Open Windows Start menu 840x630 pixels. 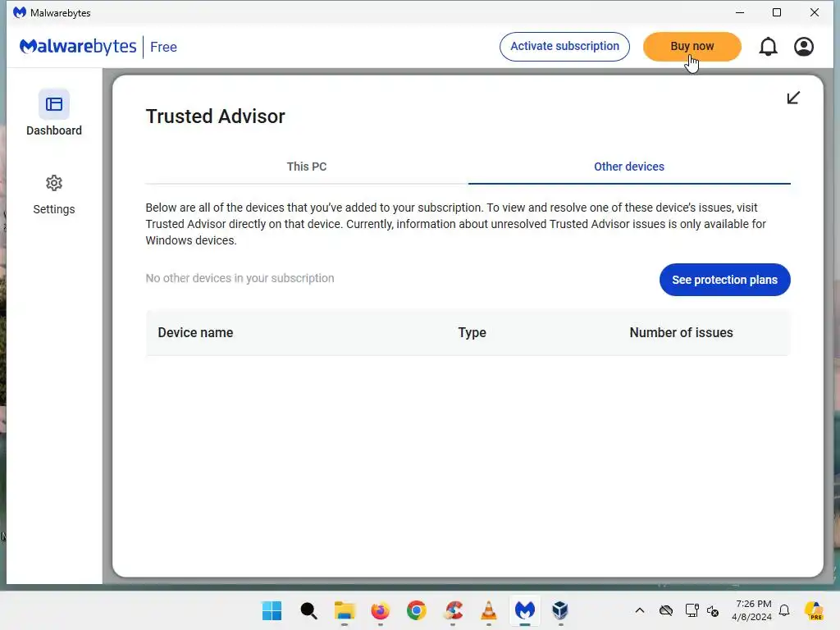click(272, 610)
